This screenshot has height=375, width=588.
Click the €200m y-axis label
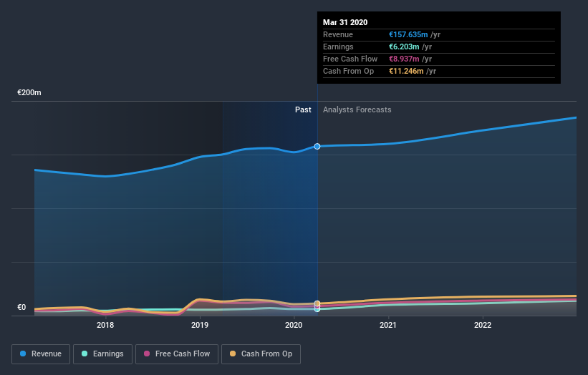29,92
